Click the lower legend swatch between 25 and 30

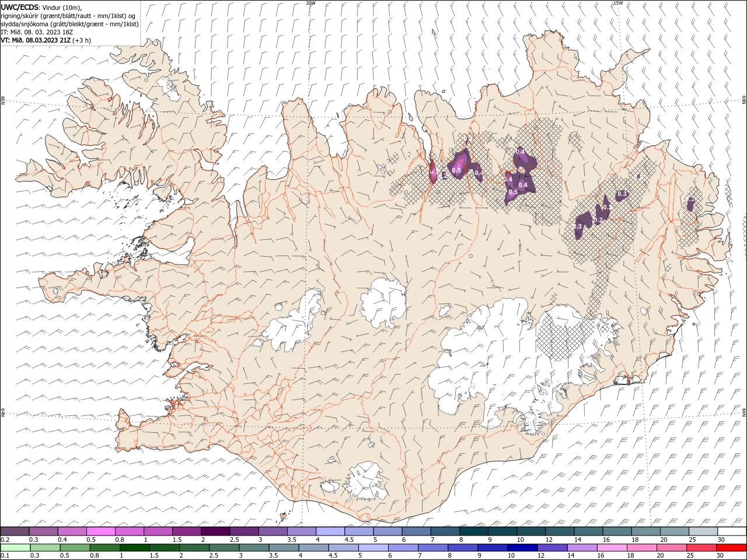[x=701, y=548]
